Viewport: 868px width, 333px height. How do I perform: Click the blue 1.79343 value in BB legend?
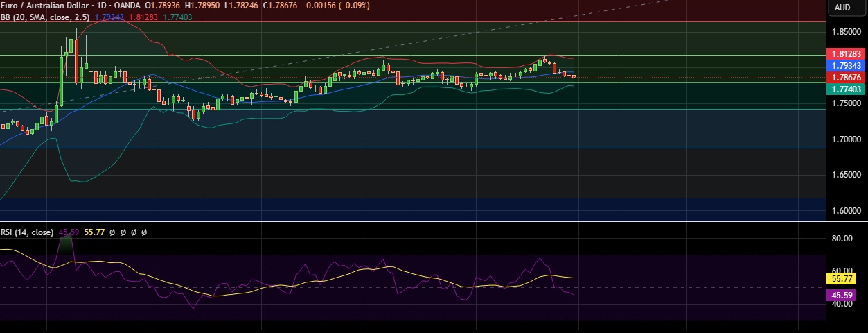[107, 17]
